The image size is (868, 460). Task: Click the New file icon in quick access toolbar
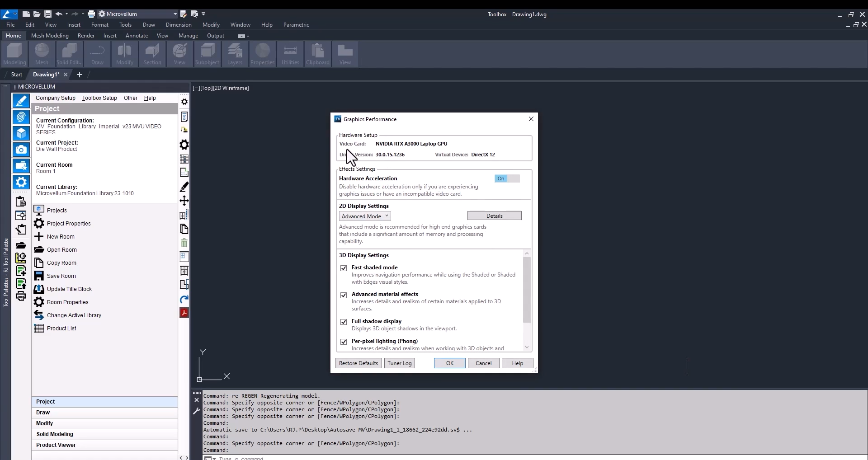(26, 14)
